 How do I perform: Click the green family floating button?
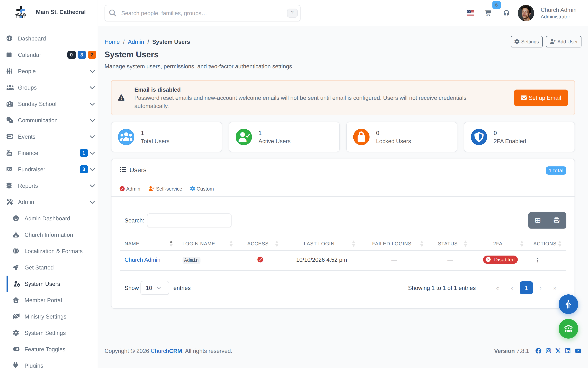click(568, 329)
